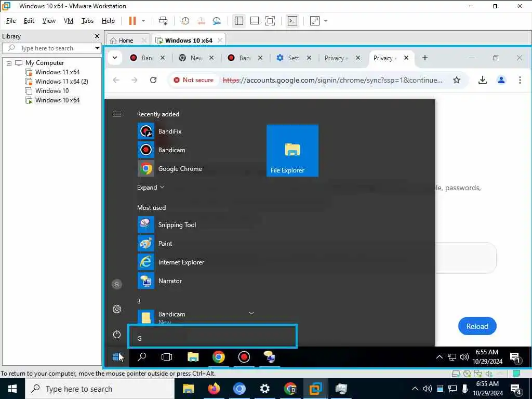Viewport: 532px width, 399px height.
Task: Launch Google Chrome from Start menu
Action: point(195,169)
